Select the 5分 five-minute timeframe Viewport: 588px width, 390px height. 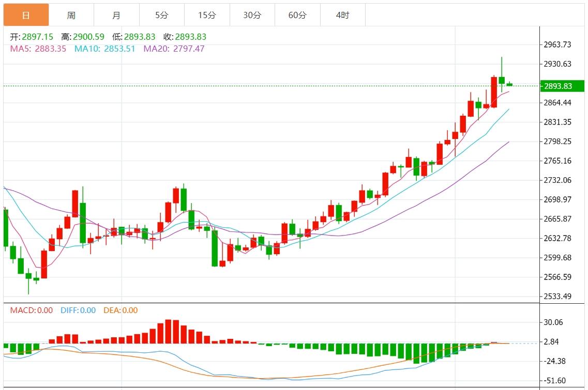click(161, 15)
